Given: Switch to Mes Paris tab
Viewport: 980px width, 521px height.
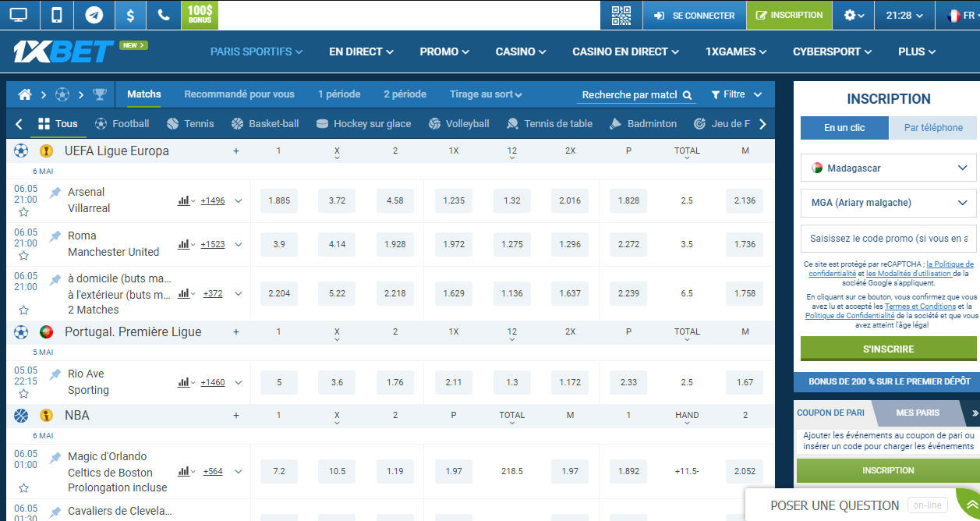Looking at the screenshot, I should pos(918,413).
